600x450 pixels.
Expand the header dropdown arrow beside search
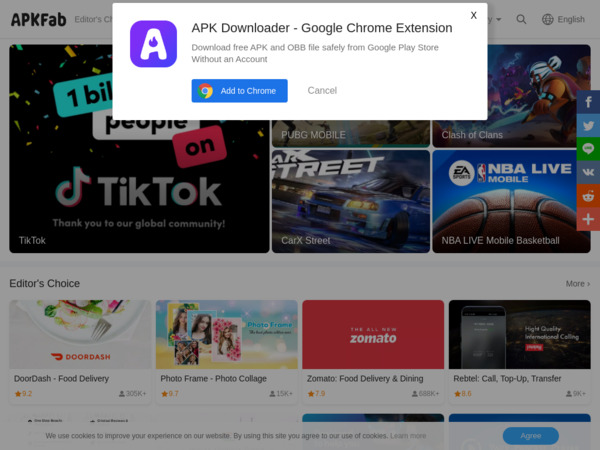coord(498,19)
